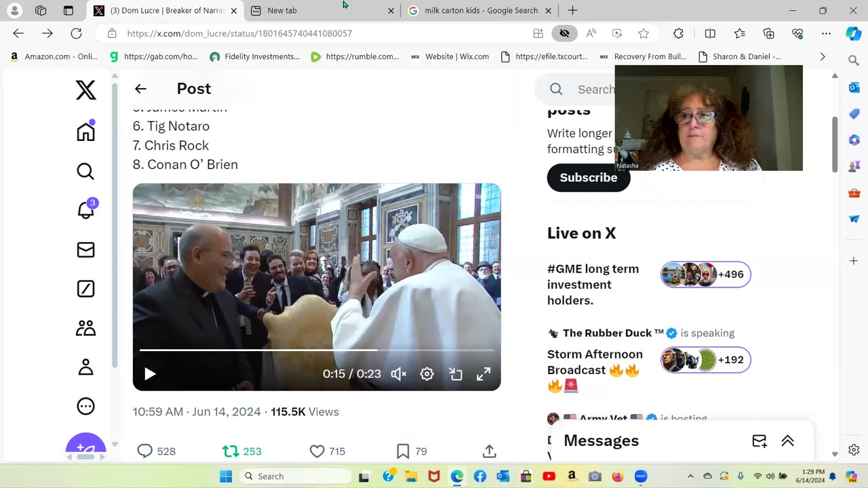Toggle tracking prevention eye icon
This screenshot has width=868, height=488.
[x=564, y=33]
